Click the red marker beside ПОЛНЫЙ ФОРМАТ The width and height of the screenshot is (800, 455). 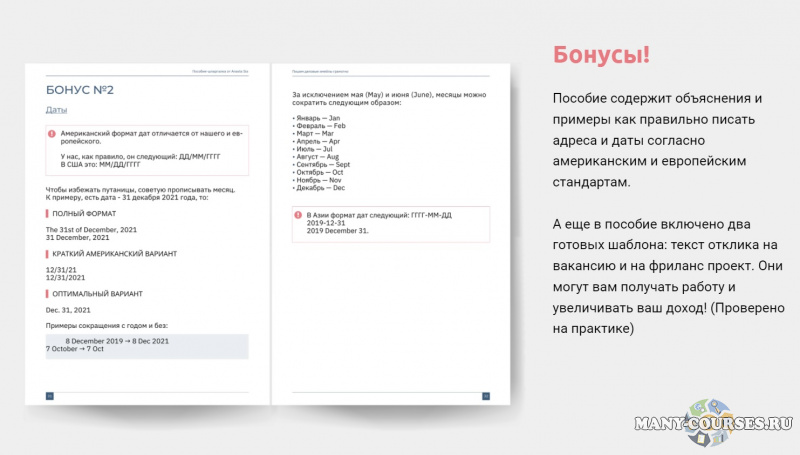pyautogui.click(x=47, y=213)
